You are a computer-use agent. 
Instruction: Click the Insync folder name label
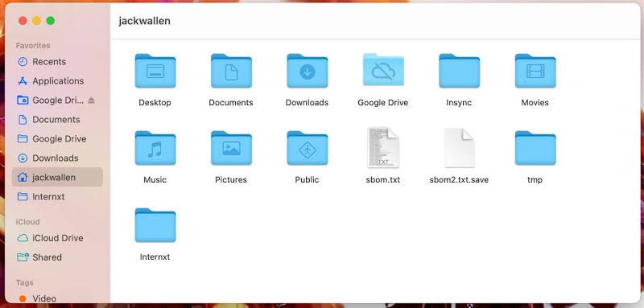click(459, 102)
